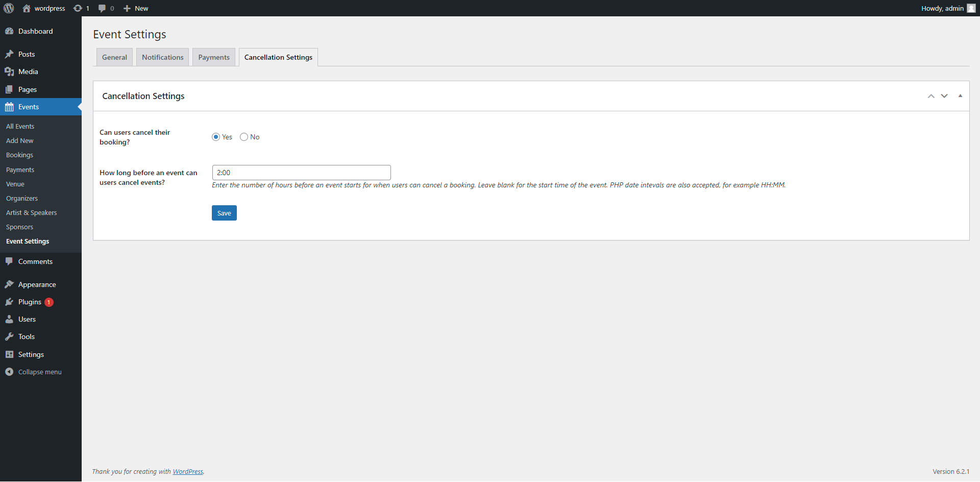The height and width of the screenshot is (482, 980).
Task: Toggle Cancellation Settings panel collapse triangle
Action: point(960,96)
